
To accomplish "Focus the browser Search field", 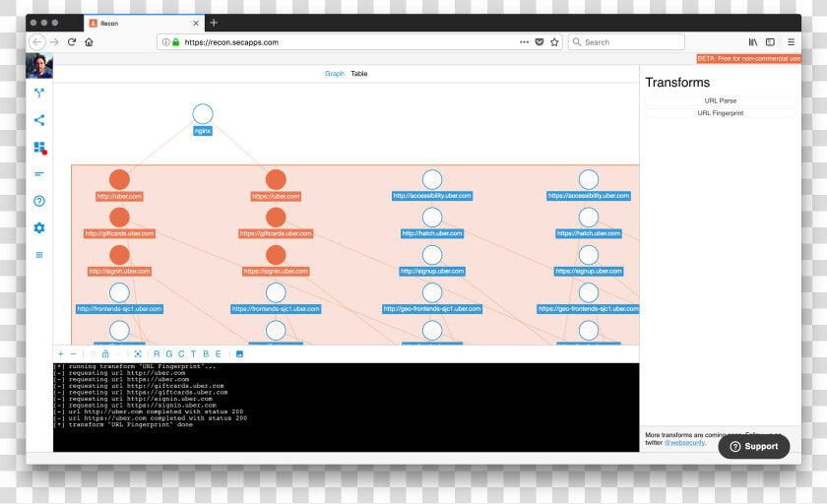I will (626, 42).
